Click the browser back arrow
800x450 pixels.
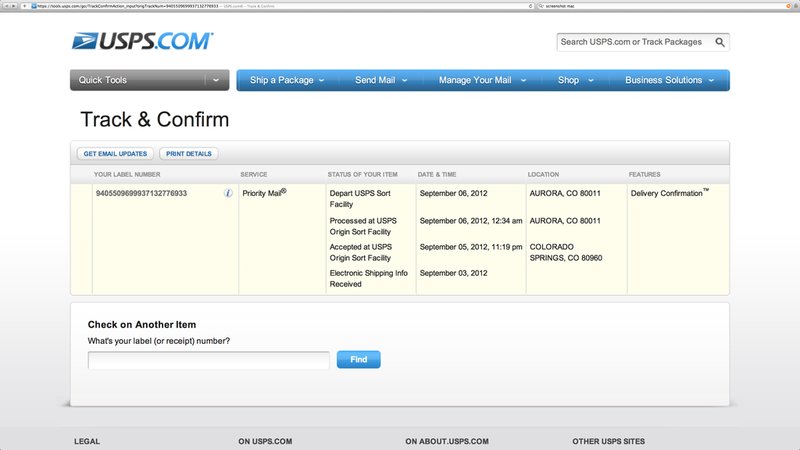pos(6,6)
